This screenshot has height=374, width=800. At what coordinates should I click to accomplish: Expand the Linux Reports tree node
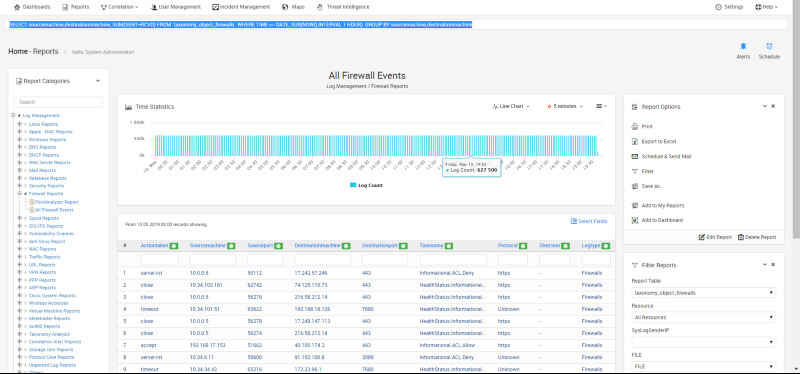(x=20, y=124)
